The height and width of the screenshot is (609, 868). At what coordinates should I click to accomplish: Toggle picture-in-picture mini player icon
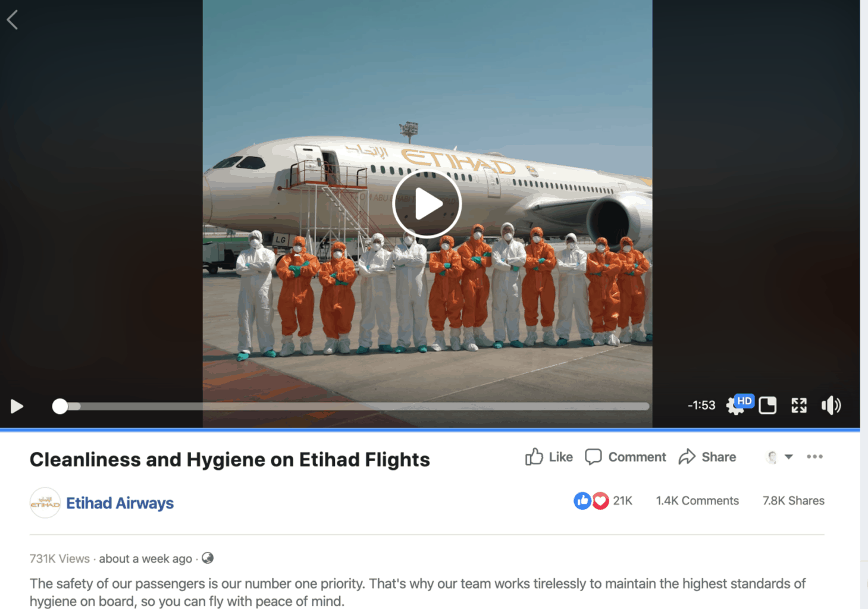(x=767, y=406)
